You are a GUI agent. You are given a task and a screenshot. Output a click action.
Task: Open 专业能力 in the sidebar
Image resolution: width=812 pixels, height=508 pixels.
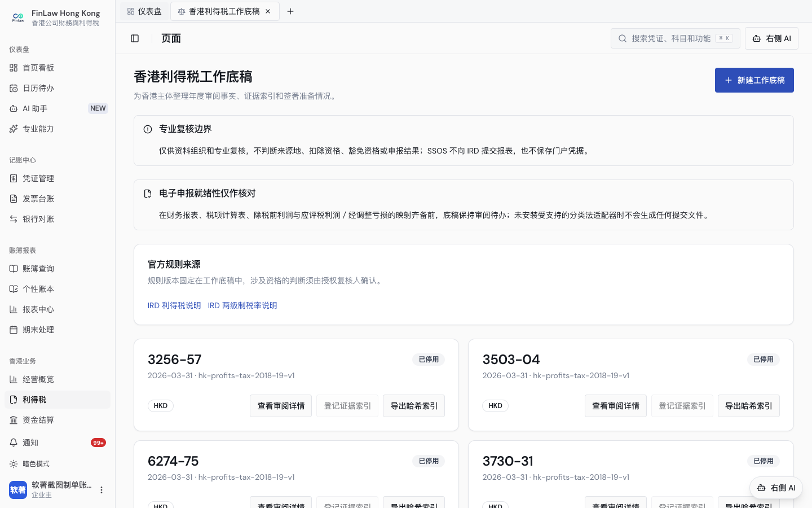tap(58, 129)
